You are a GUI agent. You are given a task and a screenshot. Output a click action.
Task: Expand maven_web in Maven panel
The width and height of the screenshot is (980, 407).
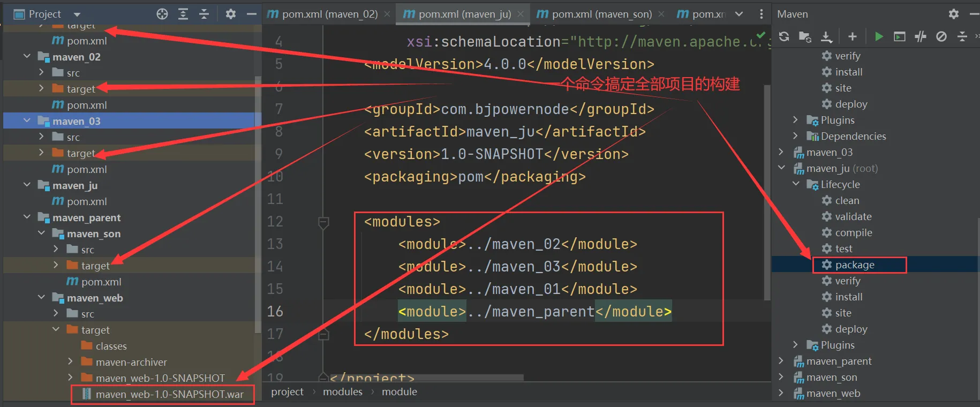point(781,393)
